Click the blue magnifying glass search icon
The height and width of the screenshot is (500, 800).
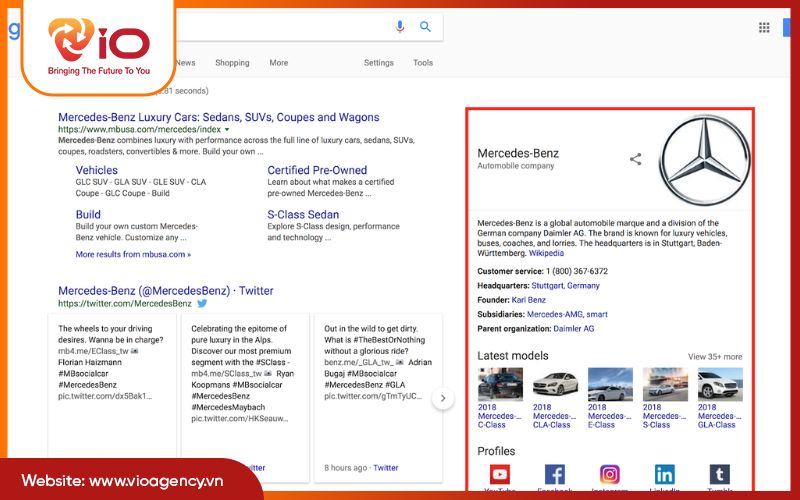tap(425, 27)
